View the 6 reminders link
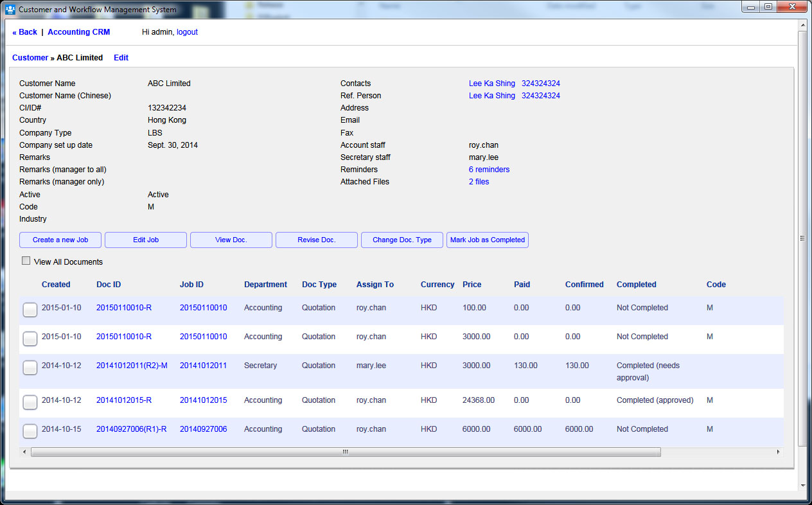812x505 pixels. (490, 170)
